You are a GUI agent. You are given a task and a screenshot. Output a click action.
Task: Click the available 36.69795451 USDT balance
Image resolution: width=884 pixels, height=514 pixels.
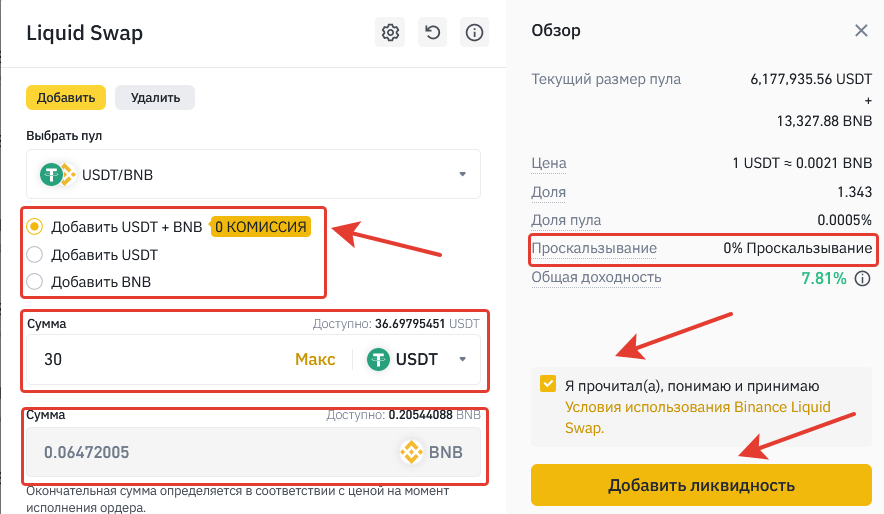(410, 324)
